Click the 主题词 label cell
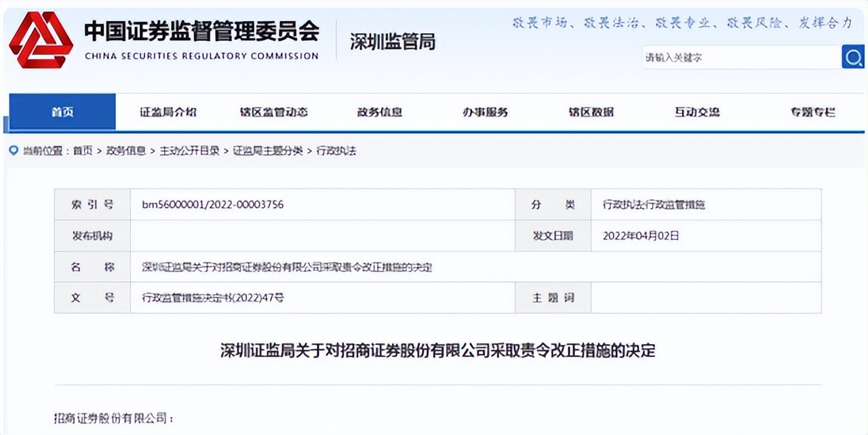Image resolution: width=868 pixels, height=435 pixels. click(x=553, y=297)
